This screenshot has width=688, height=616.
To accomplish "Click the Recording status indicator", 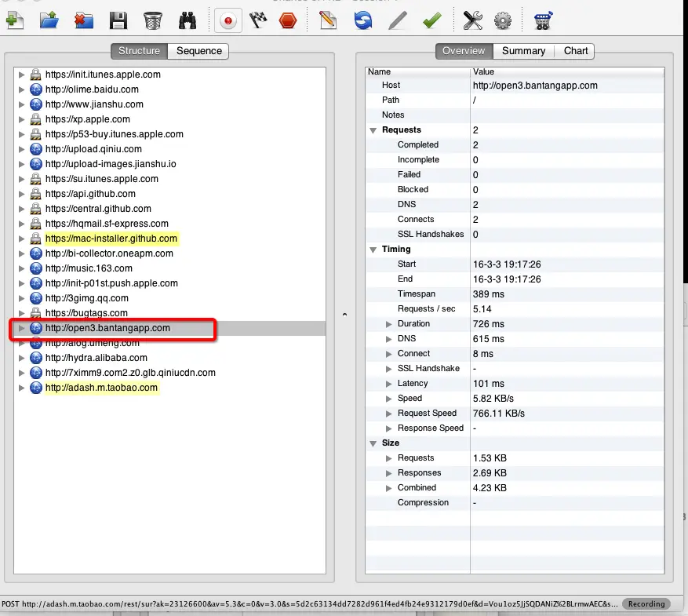I will (646, 604).
